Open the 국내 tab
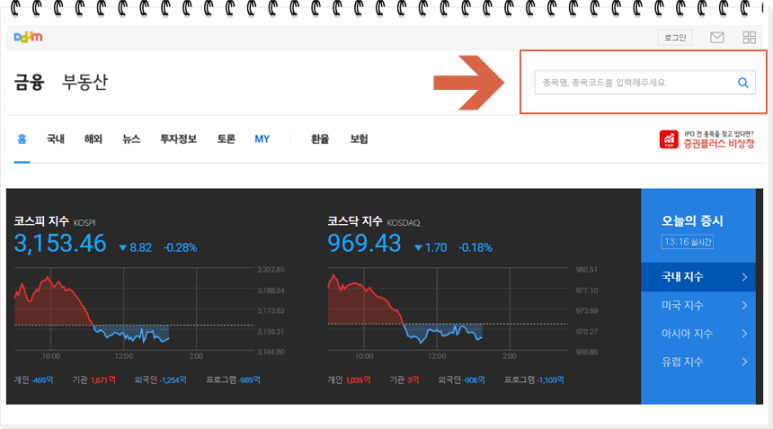The width and height of the screenshot is (773, 429). tap(55, 139)
